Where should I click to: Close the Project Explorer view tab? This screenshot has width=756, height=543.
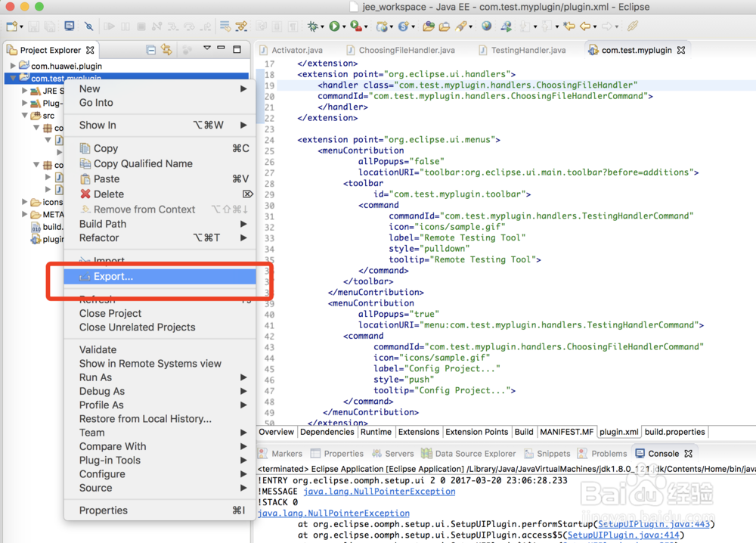(90, 50)
